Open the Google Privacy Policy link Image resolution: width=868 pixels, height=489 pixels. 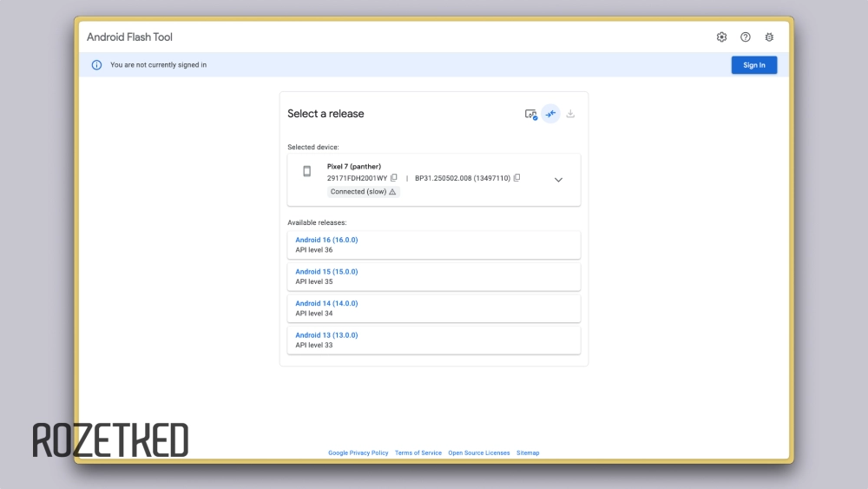[358, 453]
